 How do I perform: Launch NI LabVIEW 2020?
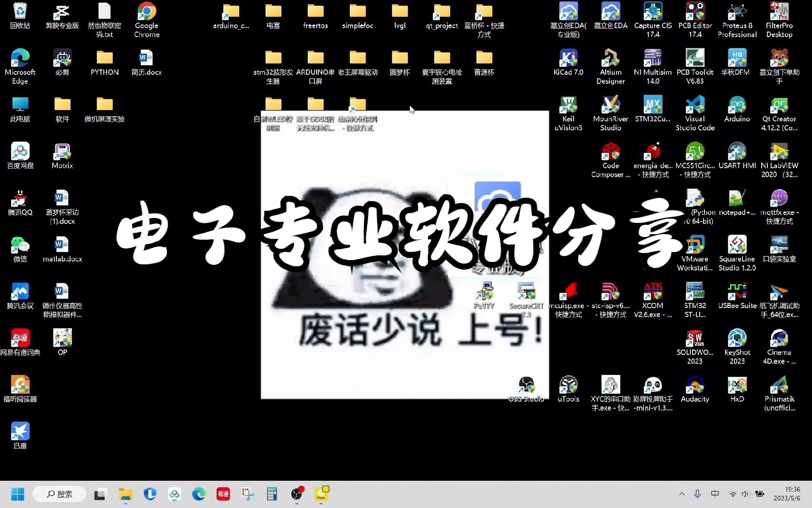[x=779, y=159]
